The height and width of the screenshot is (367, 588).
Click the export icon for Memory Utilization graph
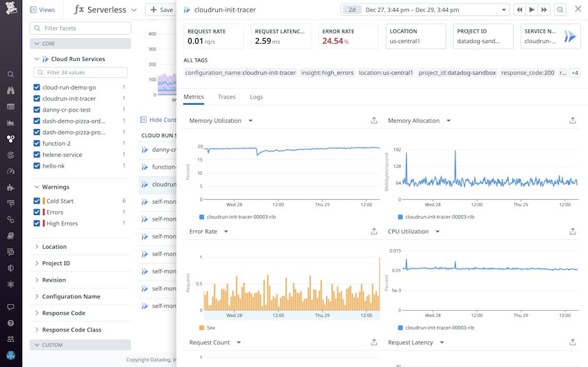pyautogui.click(x=374, y=120)
